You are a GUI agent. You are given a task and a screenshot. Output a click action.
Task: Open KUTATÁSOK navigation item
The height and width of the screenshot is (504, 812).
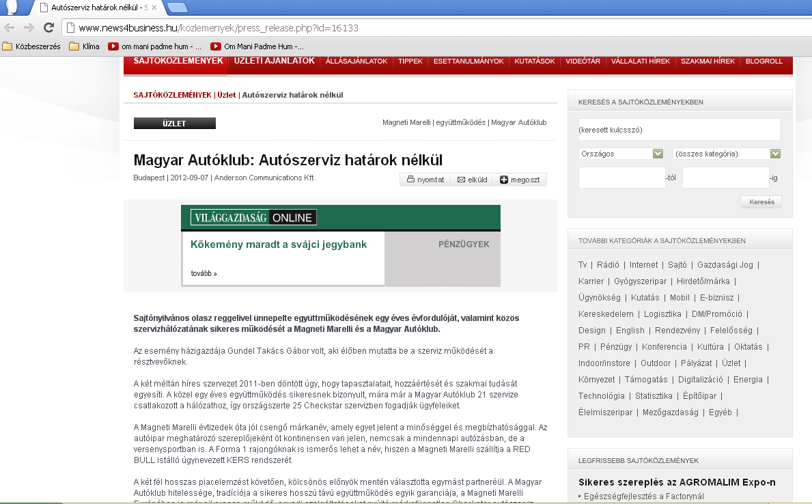(535, 61)
